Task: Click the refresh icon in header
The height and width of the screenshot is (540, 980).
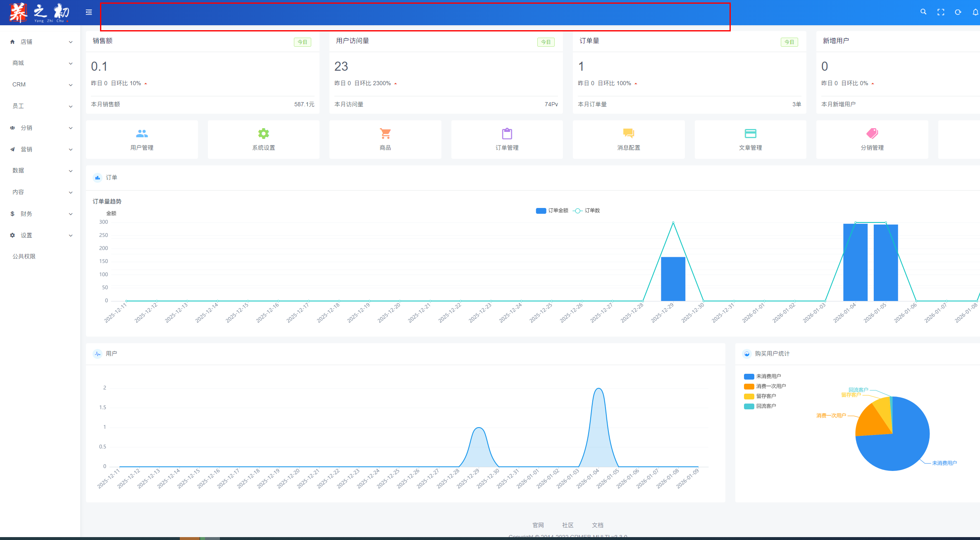Action: pos(958,12)
